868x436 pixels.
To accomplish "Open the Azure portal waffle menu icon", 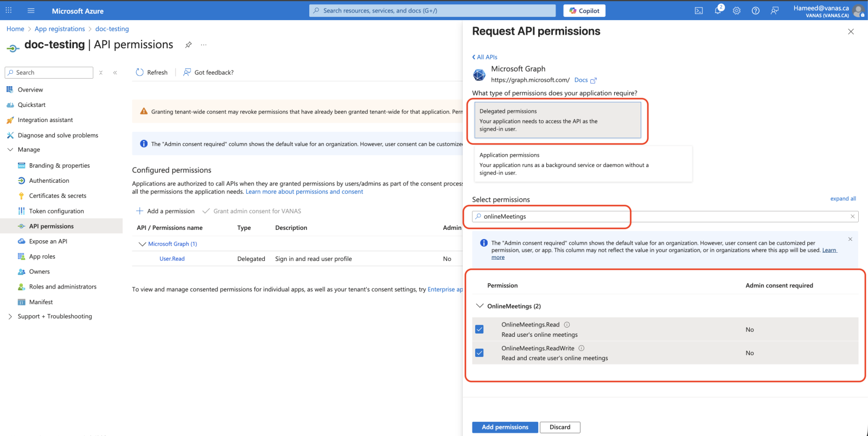I will (9, 10).
